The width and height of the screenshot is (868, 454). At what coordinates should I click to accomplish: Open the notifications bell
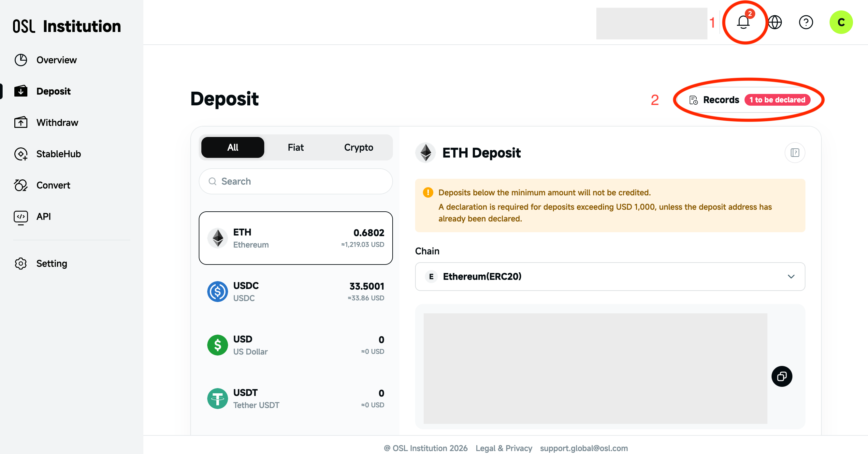pyautogui.click(x=743, y=22)
